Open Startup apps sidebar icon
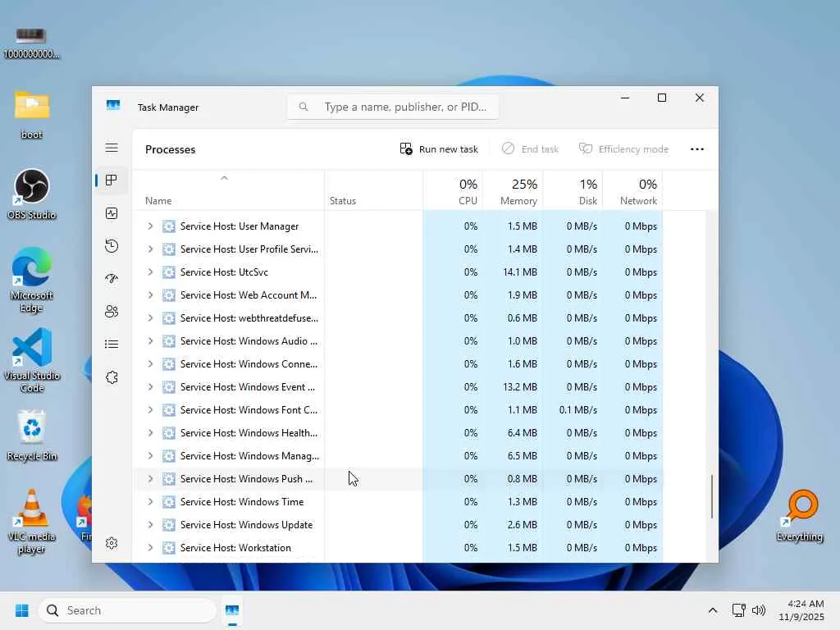 pyautogui.click(x=112, y=279)
